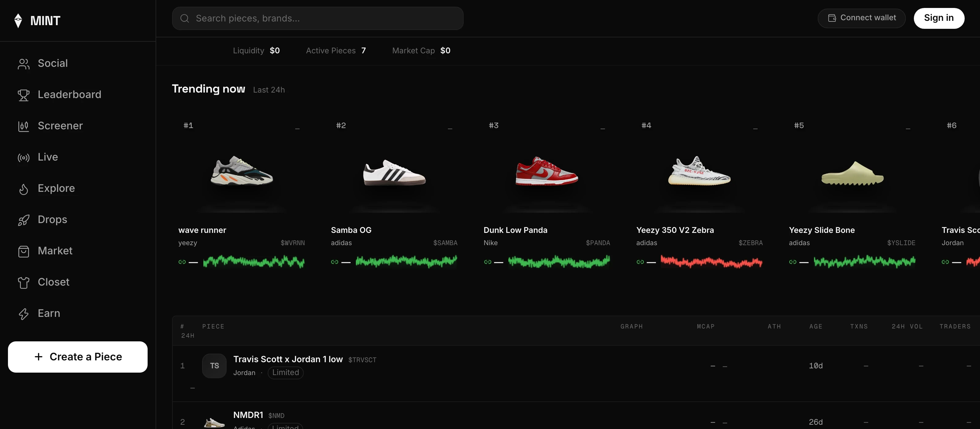This screenshot has width=980, height=429.
Task: Click the link icon under Dunk Low Panda
Action: [487, 262]
